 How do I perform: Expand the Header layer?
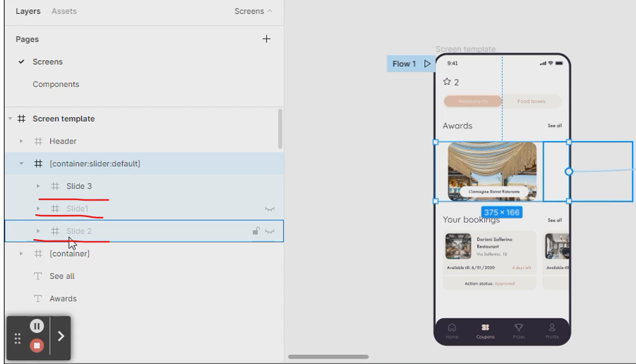pyautogui.click(x=21, y=141)
